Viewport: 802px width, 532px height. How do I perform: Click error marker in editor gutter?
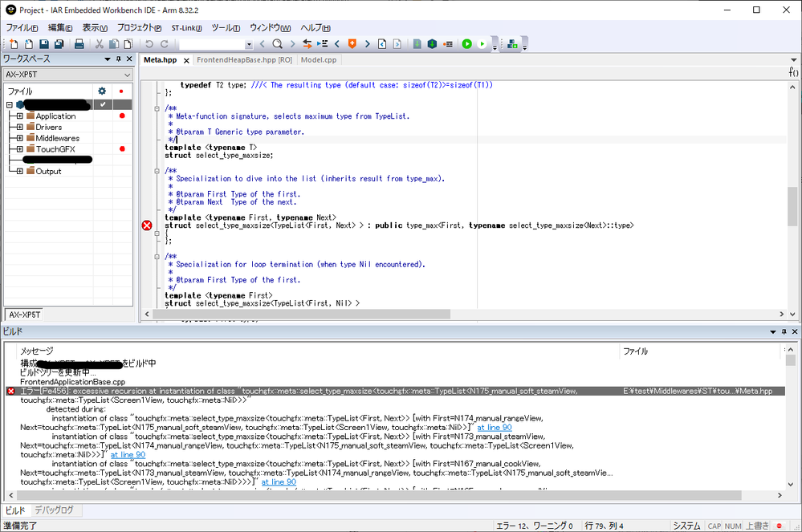[x=147, y=225]
